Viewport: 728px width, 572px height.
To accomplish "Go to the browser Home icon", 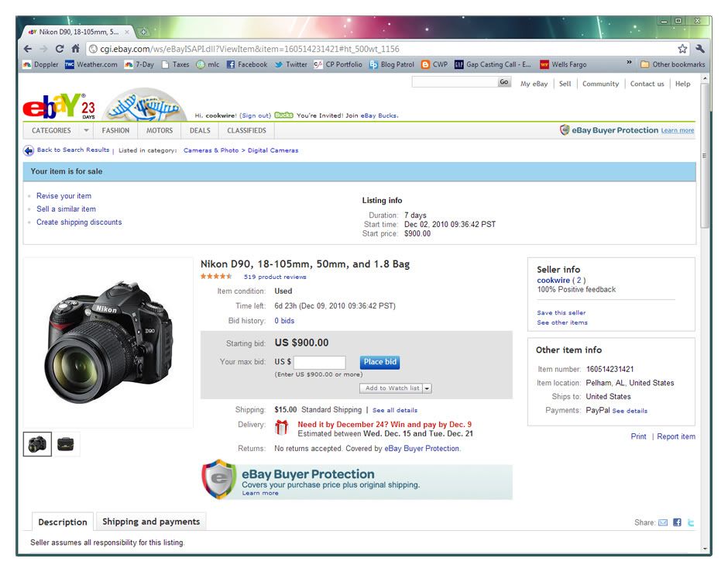I will tap(75, 48).
